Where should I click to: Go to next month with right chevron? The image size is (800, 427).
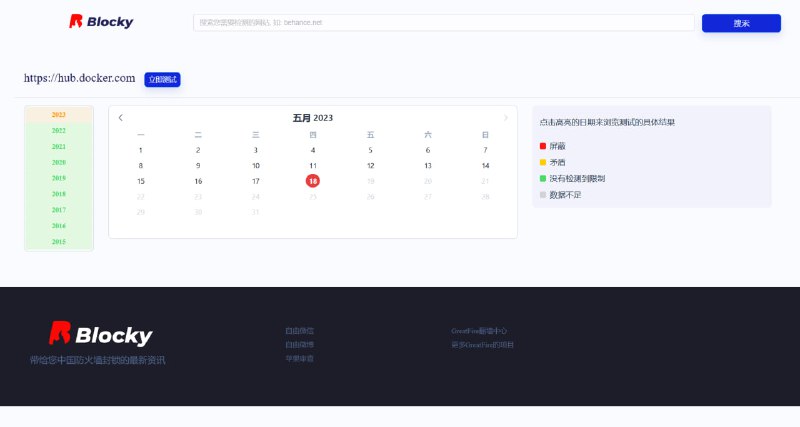click(506, 118)
